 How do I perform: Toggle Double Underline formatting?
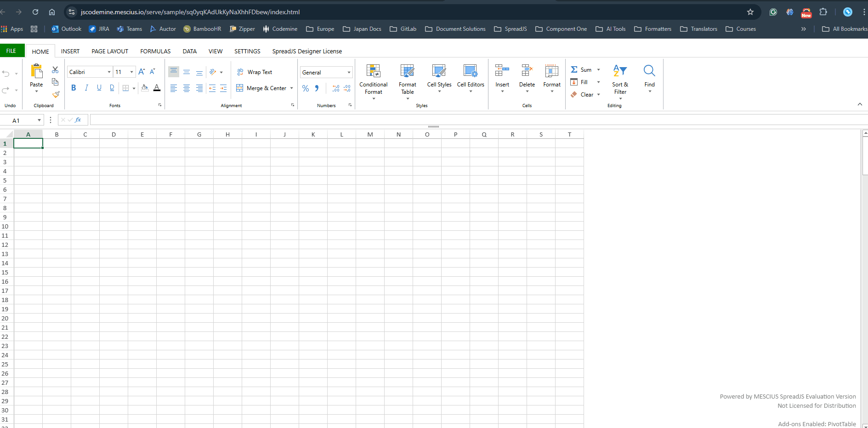[112, 88]
